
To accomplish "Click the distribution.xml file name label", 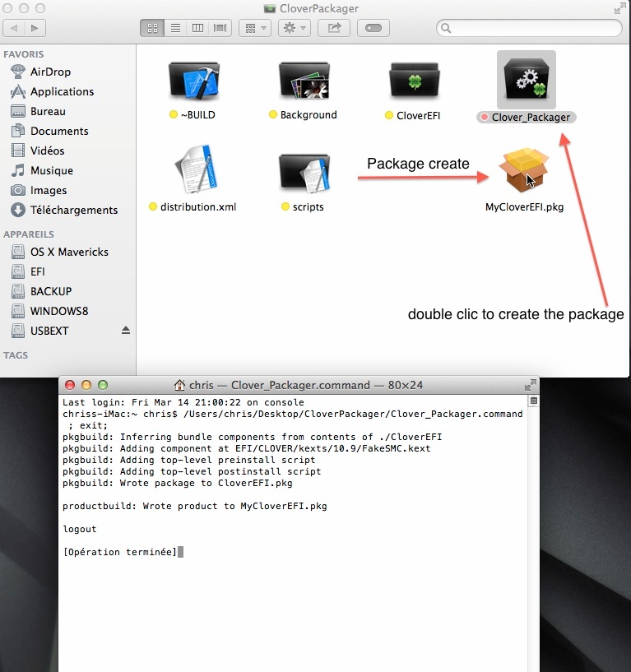I will pyautogui.click(x=198, y=206).
